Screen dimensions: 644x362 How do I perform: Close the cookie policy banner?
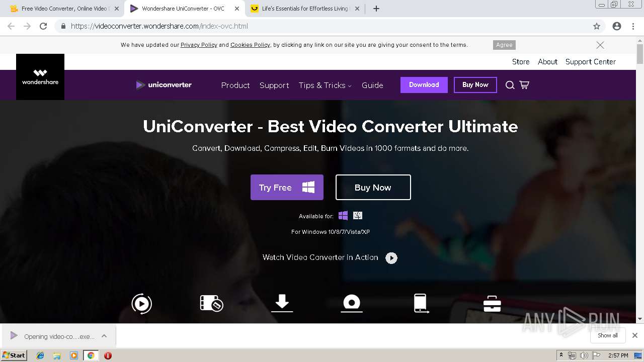click(x=600, y=45)
